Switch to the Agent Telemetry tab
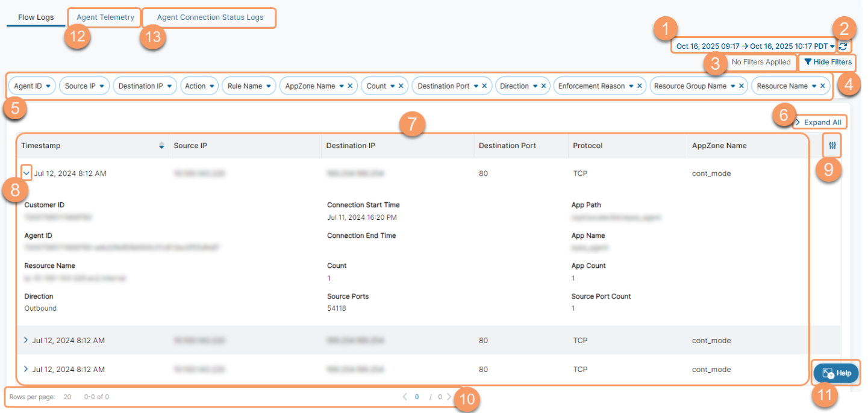Image resolution: width=868 pixels, height=413 pixels. [105, 17]
